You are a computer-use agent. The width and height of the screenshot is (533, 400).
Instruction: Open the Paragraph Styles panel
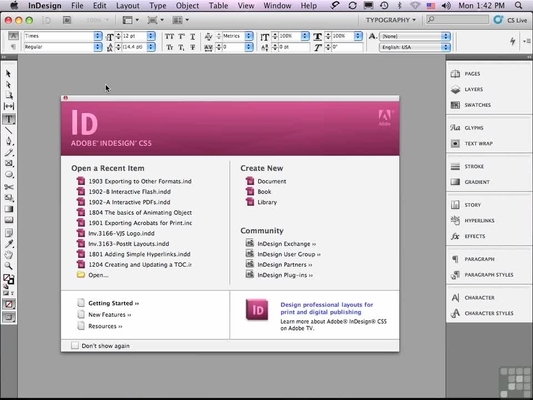click(488, 275)
